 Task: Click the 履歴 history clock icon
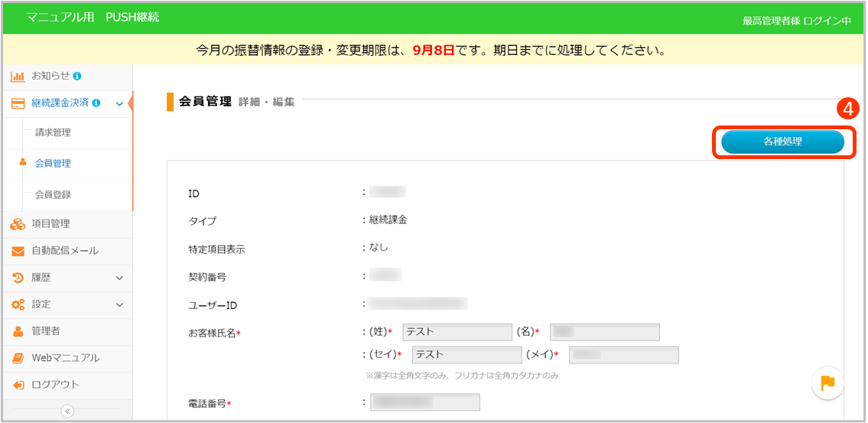tap(18, 278)
